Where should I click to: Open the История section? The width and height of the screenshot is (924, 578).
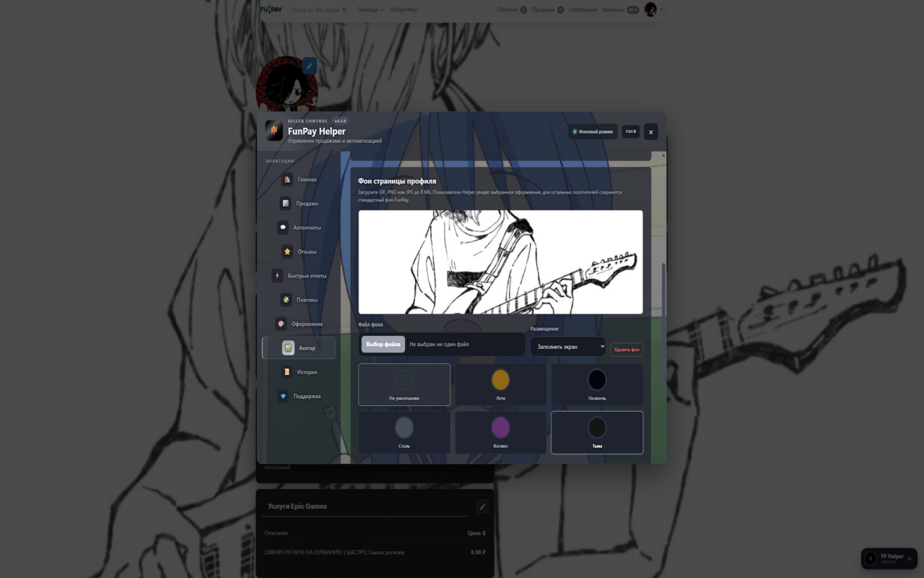click(x=299, y=372)
